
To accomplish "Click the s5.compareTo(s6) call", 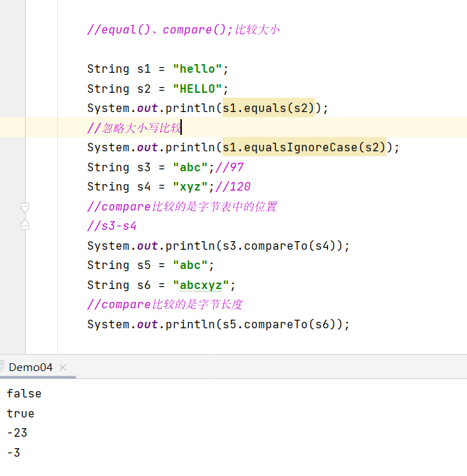I will coord(289,324).
